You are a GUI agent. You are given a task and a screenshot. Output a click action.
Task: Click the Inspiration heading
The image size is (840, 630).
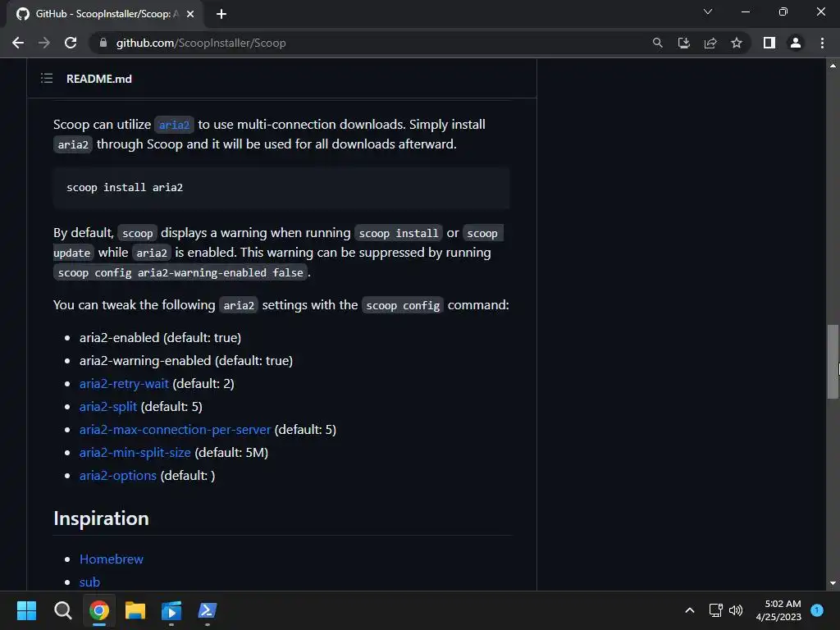pyautogui.click(x=101, y=518)
